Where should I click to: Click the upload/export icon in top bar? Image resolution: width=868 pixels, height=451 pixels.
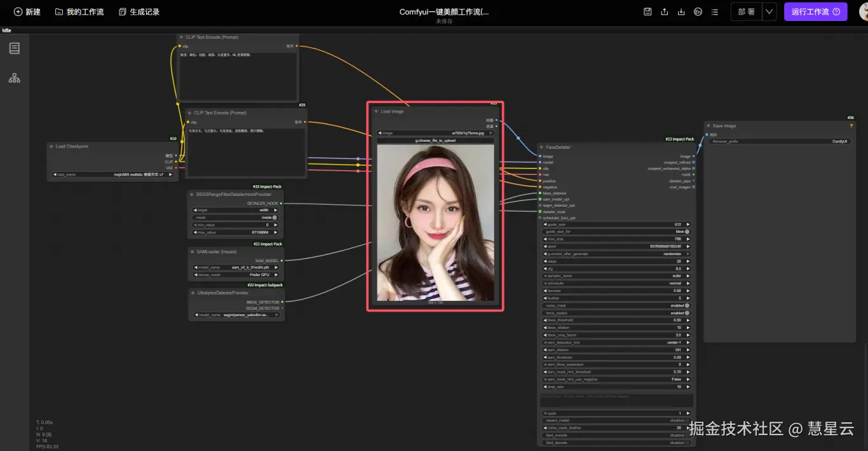[x=665, y=11]
